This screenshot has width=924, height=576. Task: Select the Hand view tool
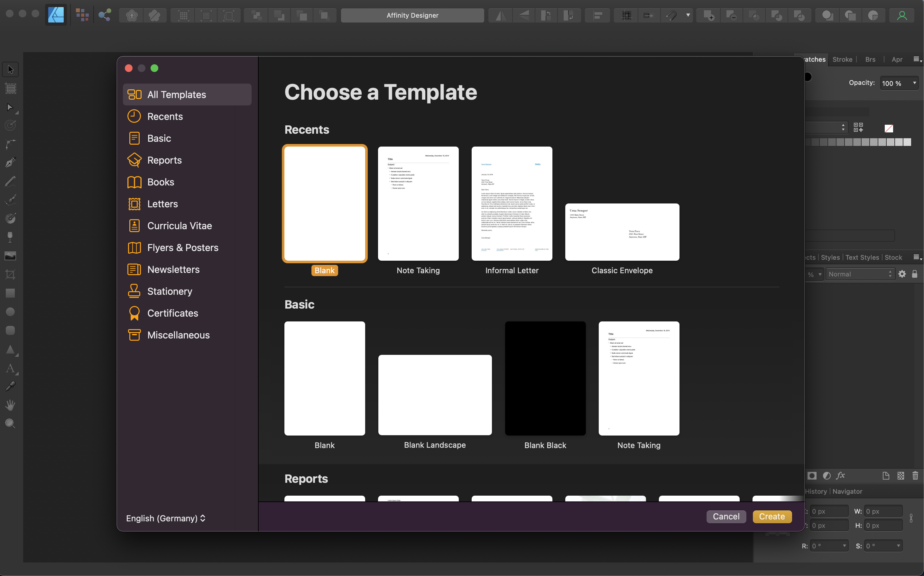(x=10, y=405)
